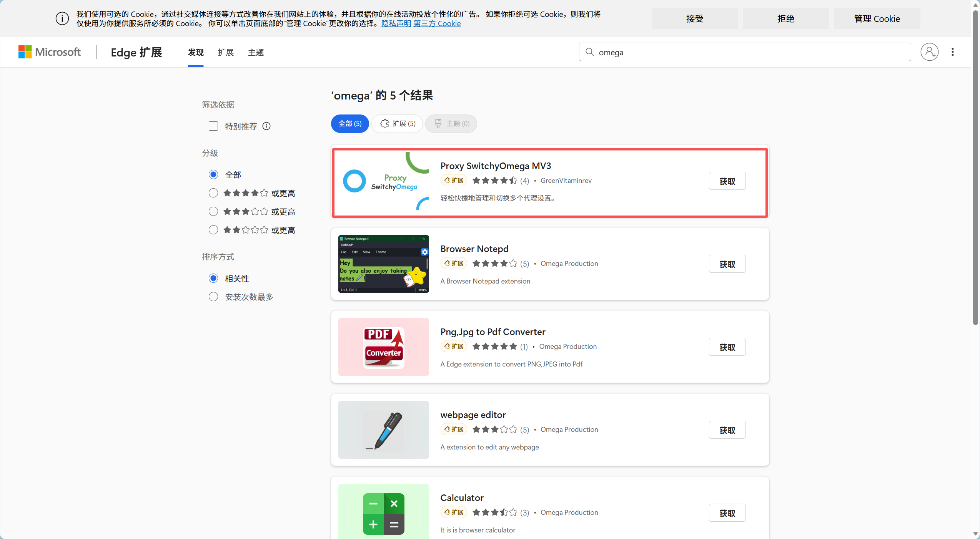This screenshot has width=980, height=539.
Task: Click the star rating of Png,Jpg to Pdf Converter
Action: (x=495, y=346)
